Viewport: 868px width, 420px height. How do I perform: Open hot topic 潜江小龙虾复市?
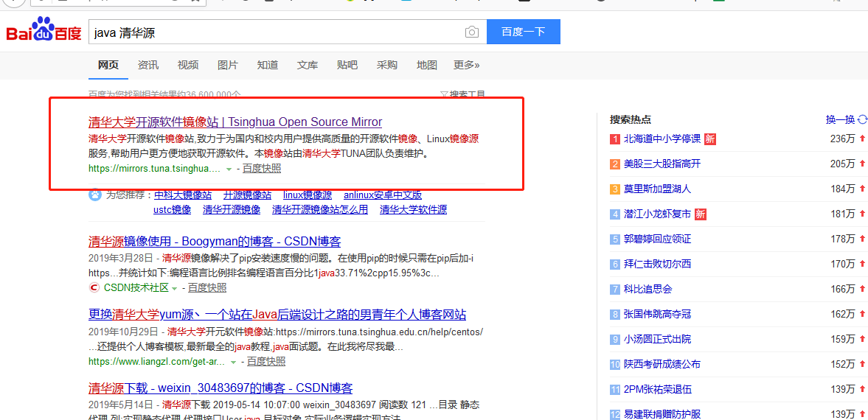(657, 214)
